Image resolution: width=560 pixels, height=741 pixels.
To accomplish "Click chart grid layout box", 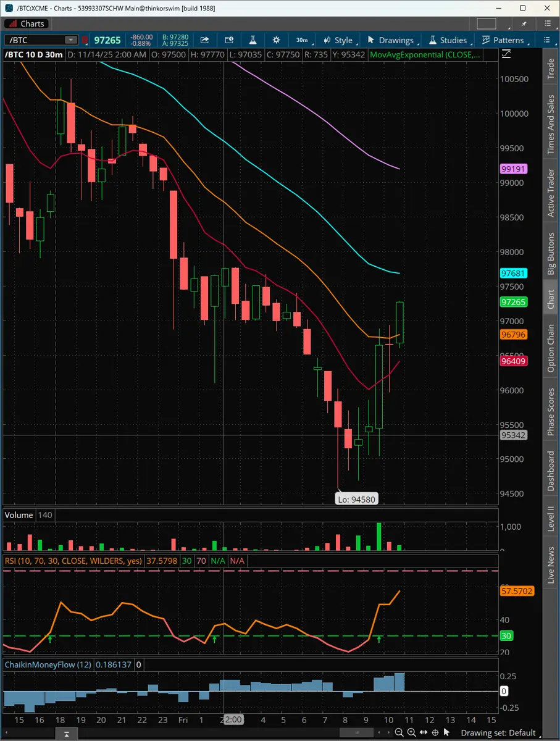I will [x=486, y=23].
